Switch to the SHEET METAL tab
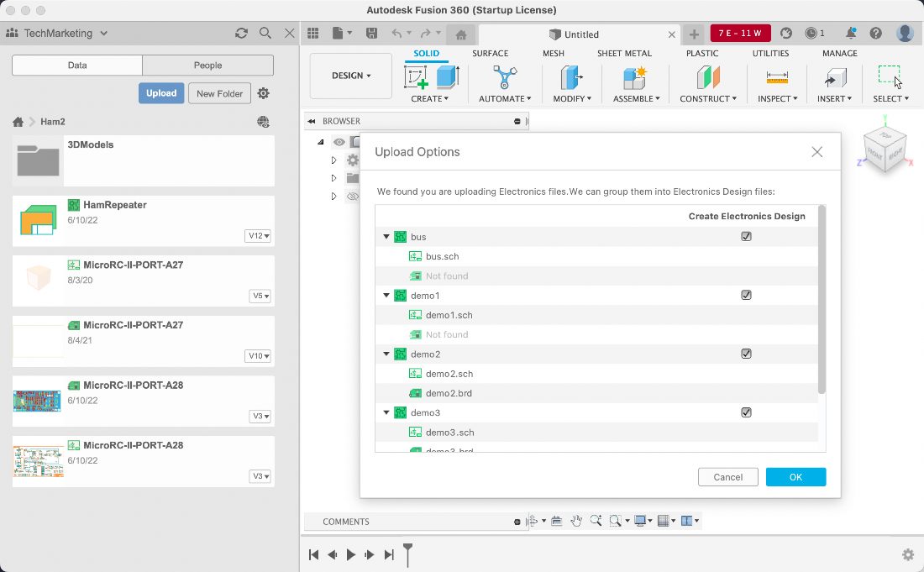This screenshot has height=572, width=924. (x=624, y=54)
